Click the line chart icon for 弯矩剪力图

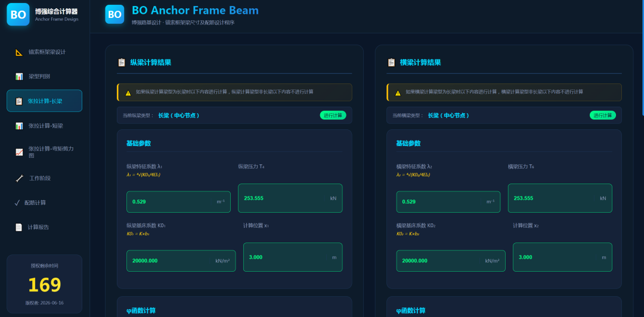[19, 152]
